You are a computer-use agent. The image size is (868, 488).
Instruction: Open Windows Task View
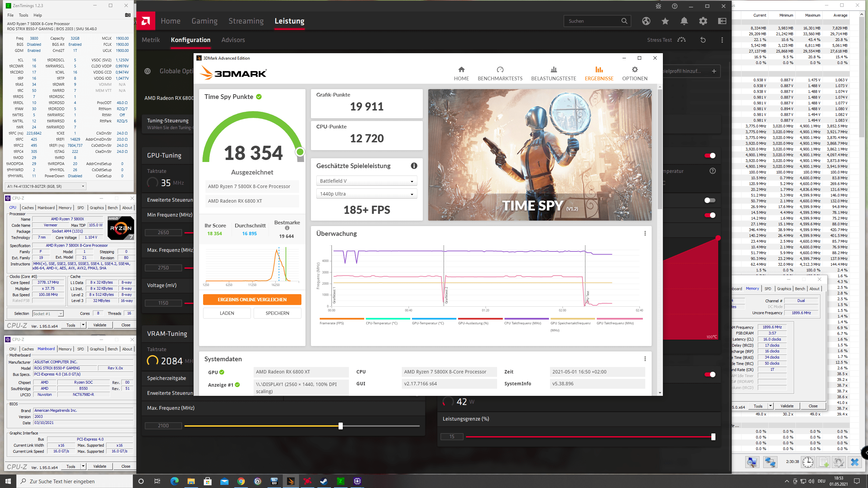click(x=157, y=481)
